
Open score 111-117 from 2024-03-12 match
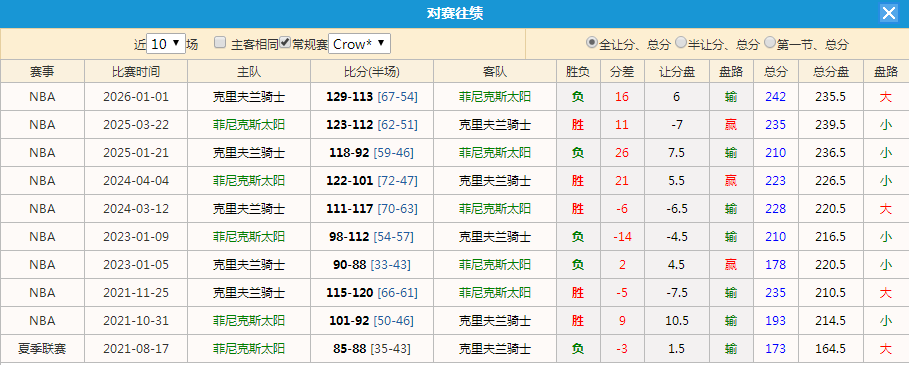click(350, 209)
